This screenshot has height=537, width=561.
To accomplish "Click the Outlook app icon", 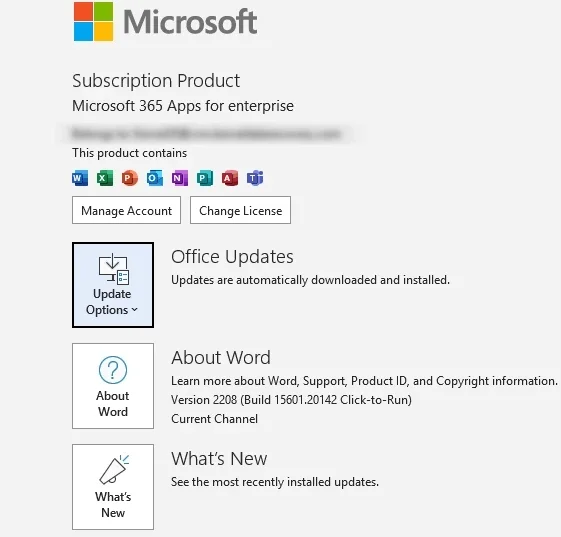I will click(155, 178).
